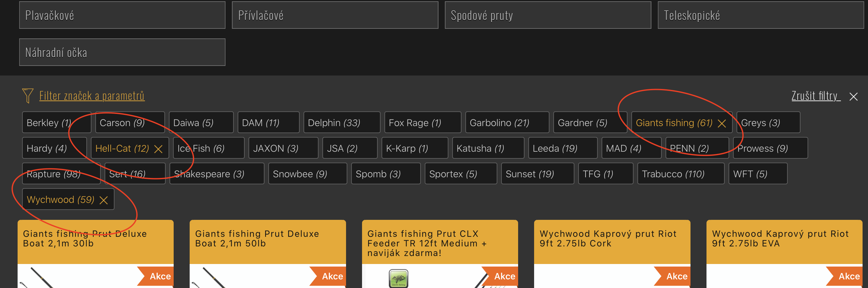This screenshot has width=868, height=288.
Task: Select the Prowess (9) brand filter
Action: pyautogui.click(x=770, y=148)
